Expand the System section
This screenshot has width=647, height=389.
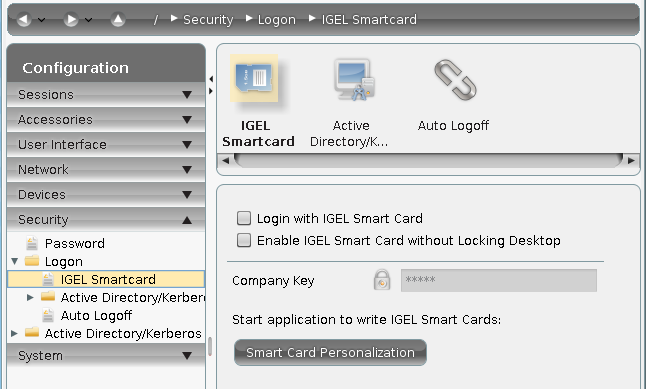tap(106, 356)
